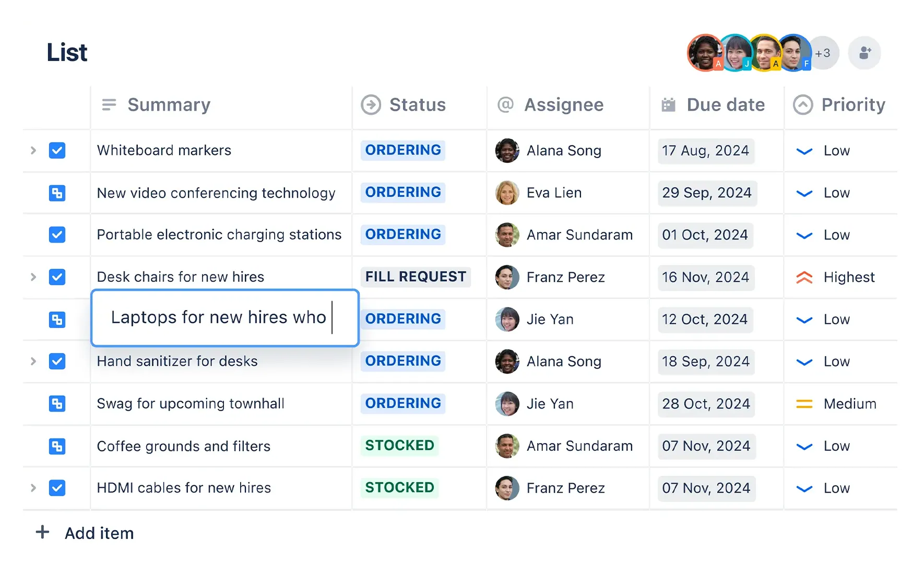
Task: Click the add people icon button
Action: click(x=864, y=53)
